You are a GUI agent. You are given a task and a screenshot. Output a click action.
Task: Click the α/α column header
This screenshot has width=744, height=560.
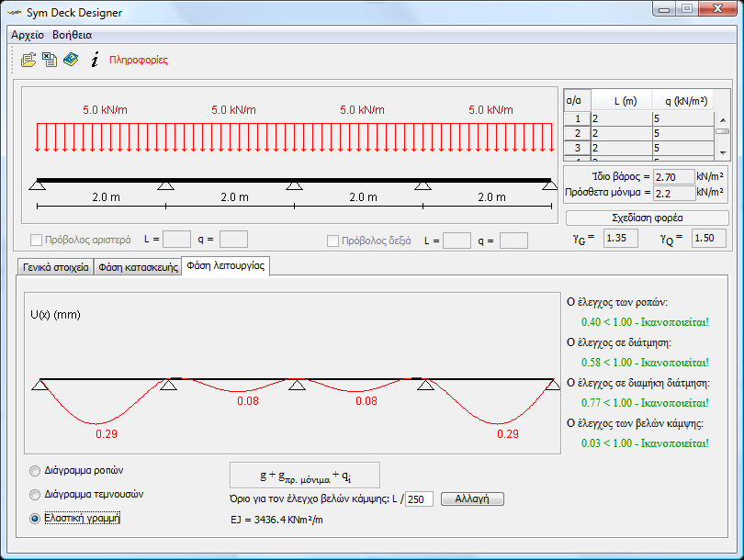point(578,101)
